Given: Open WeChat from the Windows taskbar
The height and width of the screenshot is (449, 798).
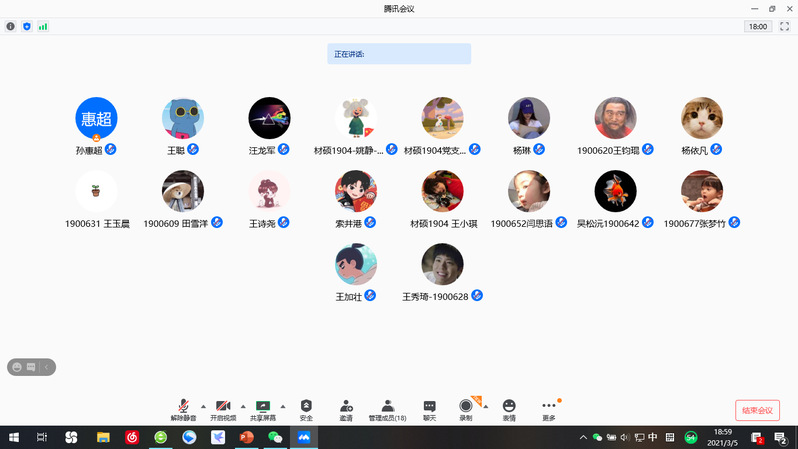Looking at the screenshot, I should click(275, 437).
